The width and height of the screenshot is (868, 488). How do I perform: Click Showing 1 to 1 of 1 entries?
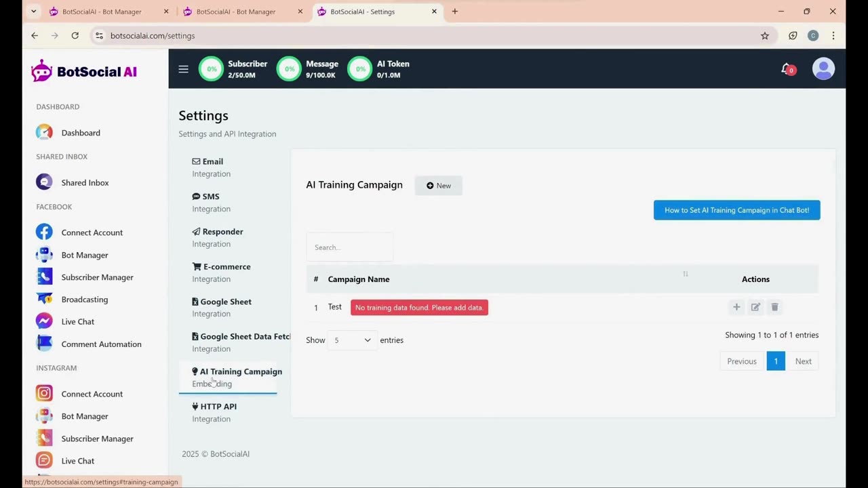click(772, 335)
